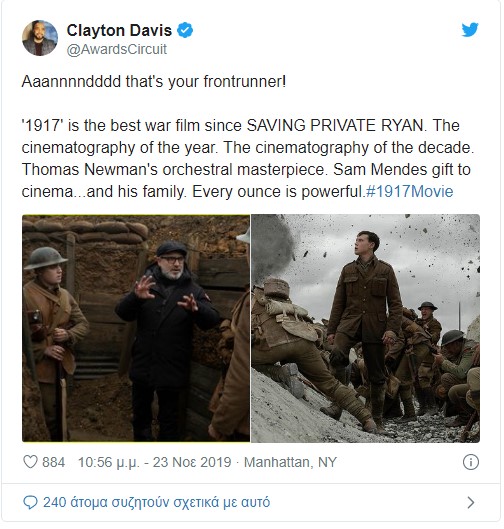Image resolution: width=504 pixels, height=529 pixels.
Task: Open the tweet info circle icon
Action: click(x=471, y=462)
